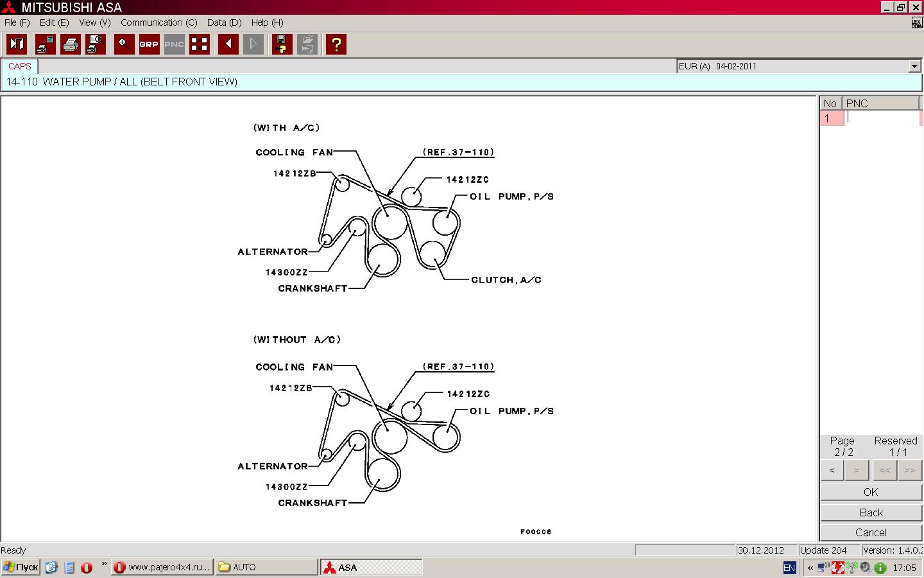This screenshot has width=924, height=578.
Task: Open print preview with magnifier icon
Action: (96, 44)
